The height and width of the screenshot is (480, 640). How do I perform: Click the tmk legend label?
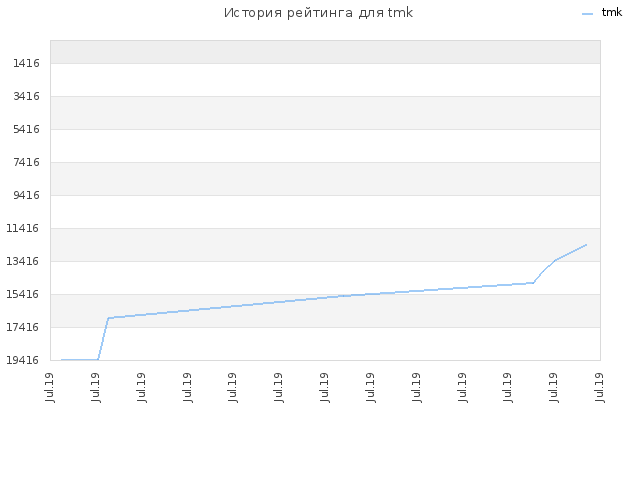click(612, 12)
